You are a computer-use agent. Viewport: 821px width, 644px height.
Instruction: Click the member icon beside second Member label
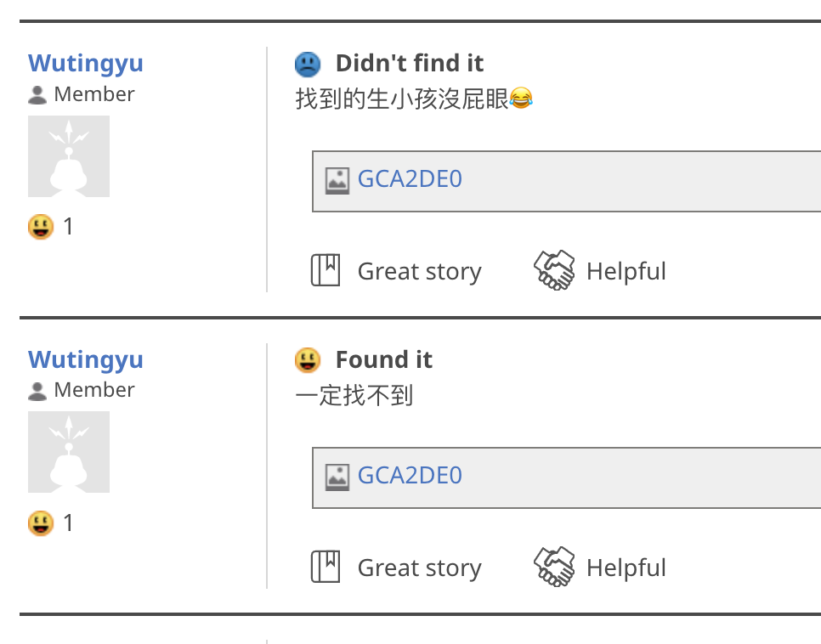pyautogui.click(x=37, y=391)
